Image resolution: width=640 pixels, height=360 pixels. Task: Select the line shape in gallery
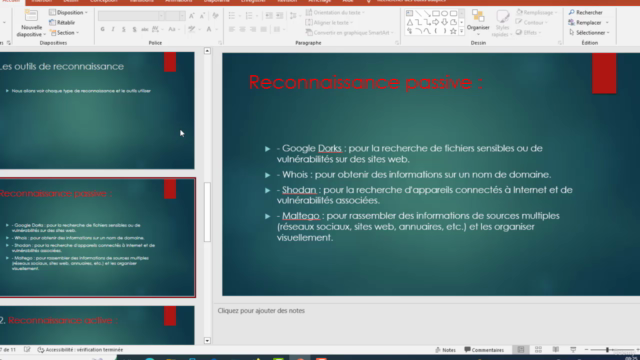(418, 13)
